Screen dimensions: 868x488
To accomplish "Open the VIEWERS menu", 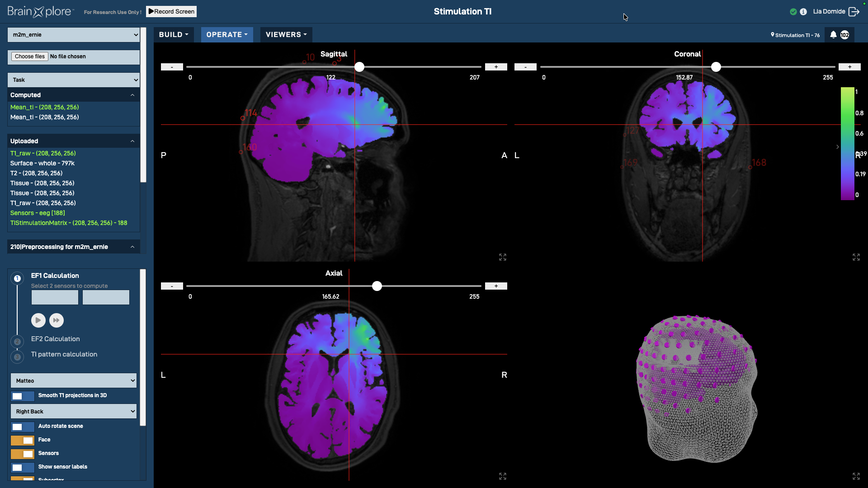I will click(x=286, y=35).
